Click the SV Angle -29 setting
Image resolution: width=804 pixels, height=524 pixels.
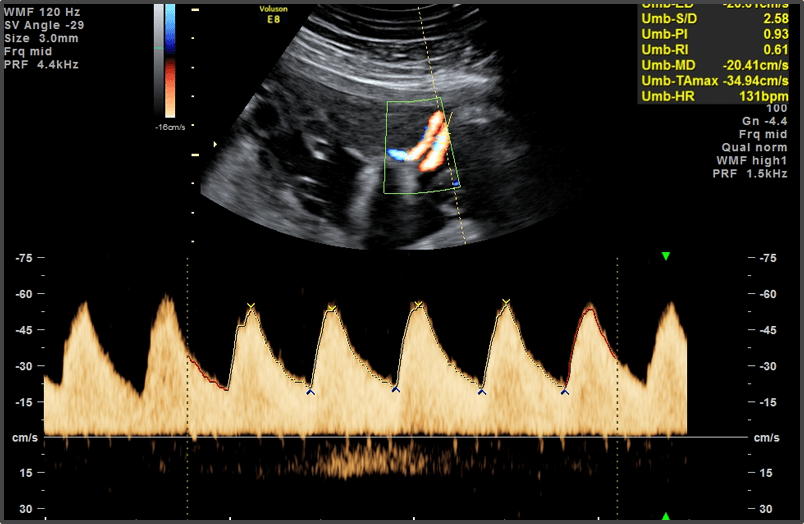pos(44,25)
